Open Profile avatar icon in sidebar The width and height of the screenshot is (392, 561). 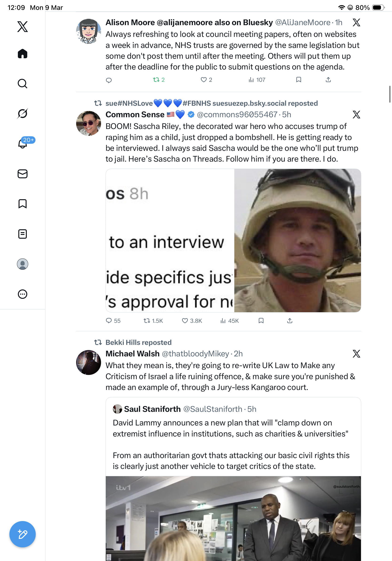point(23,264)
